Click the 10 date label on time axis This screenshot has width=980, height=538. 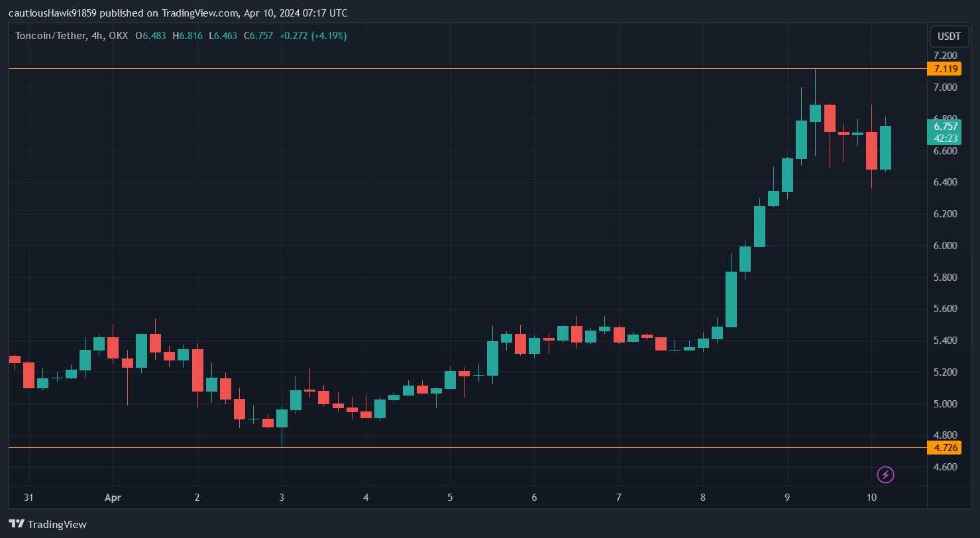(871, 497)
